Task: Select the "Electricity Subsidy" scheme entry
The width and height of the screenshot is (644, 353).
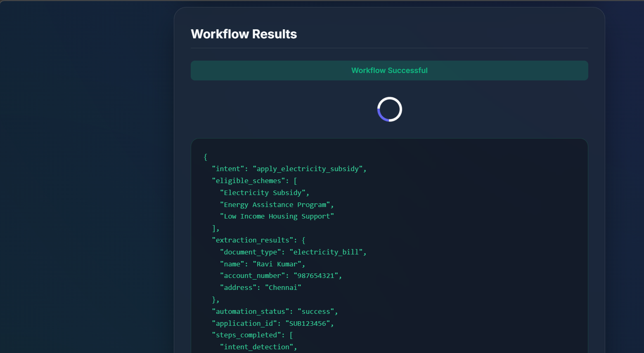Action: pos(265,193)
